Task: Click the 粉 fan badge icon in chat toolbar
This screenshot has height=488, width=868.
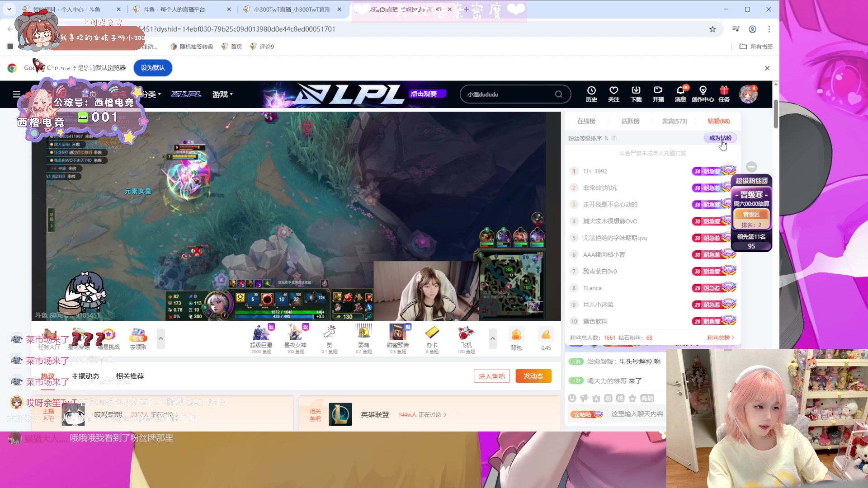Action: click(608, 398)
